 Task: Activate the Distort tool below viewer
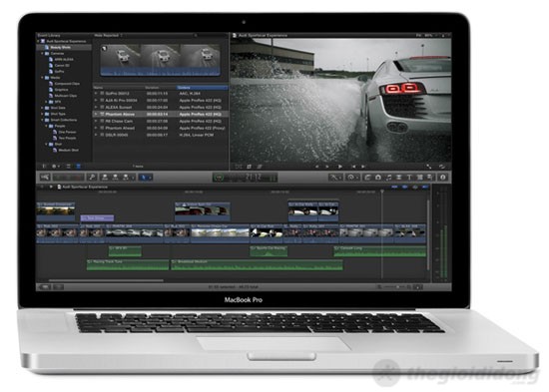click(x=260, y=167)
